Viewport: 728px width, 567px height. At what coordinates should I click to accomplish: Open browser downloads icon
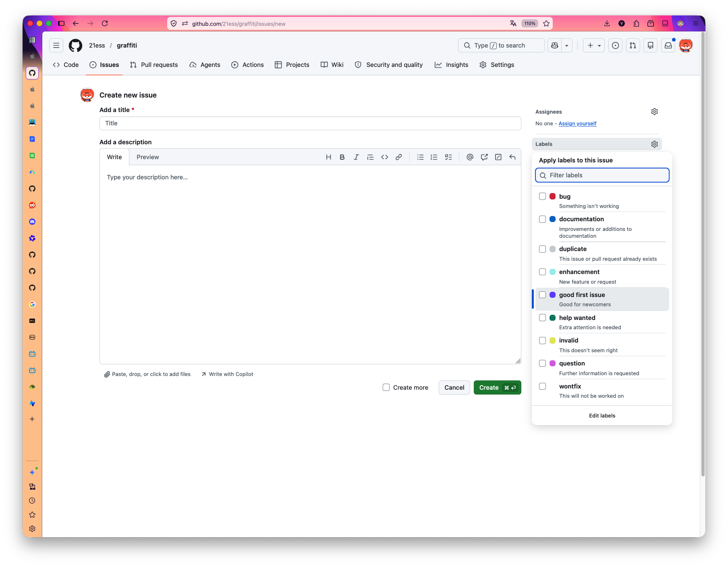[607, 24]
